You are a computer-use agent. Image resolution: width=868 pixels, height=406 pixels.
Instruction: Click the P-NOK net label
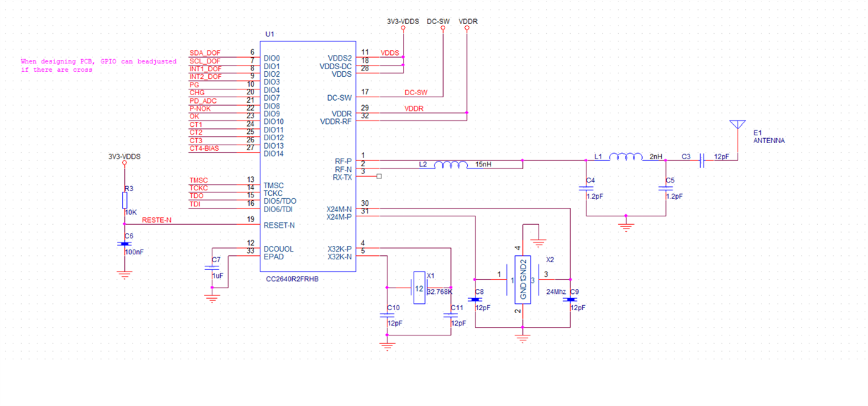click(x=200, y=109)
